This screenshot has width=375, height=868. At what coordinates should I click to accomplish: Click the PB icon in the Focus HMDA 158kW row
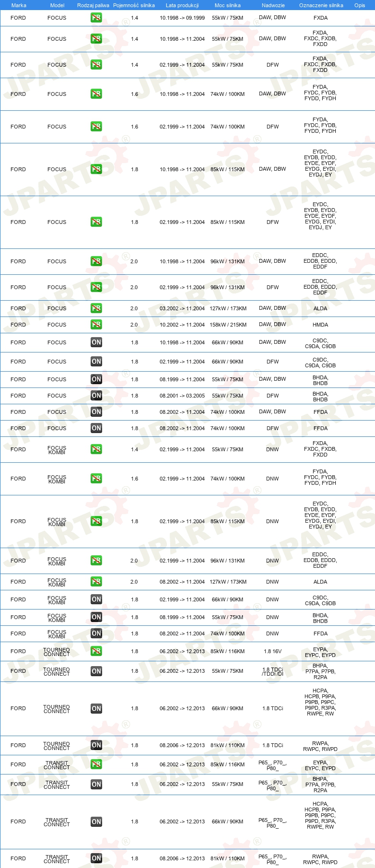tap(96, 325)
